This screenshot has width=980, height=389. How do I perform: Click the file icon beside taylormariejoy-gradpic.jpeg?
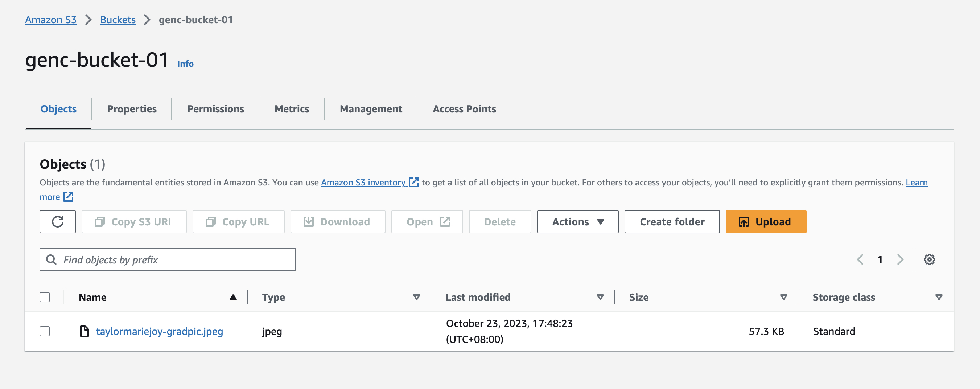(84, 331)
